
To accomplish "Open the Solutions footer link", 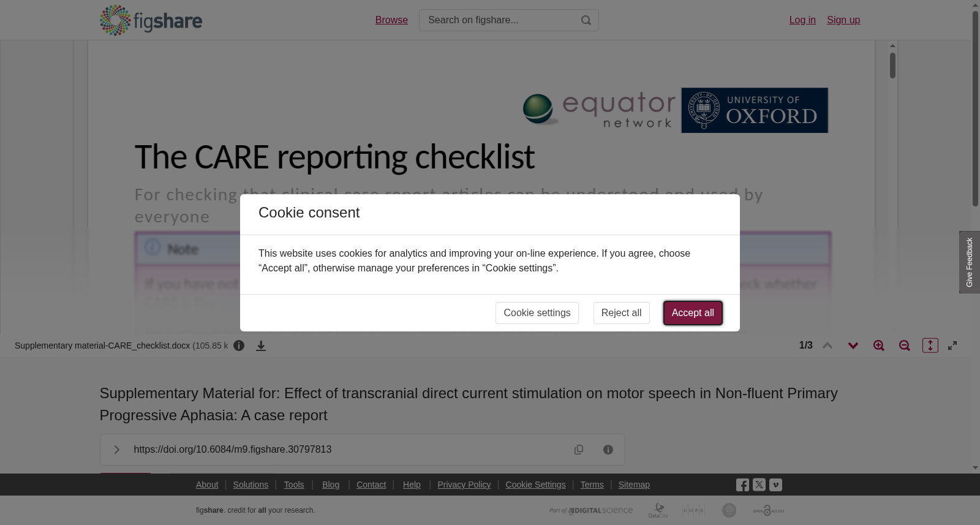I will click(x=251, y=485).
